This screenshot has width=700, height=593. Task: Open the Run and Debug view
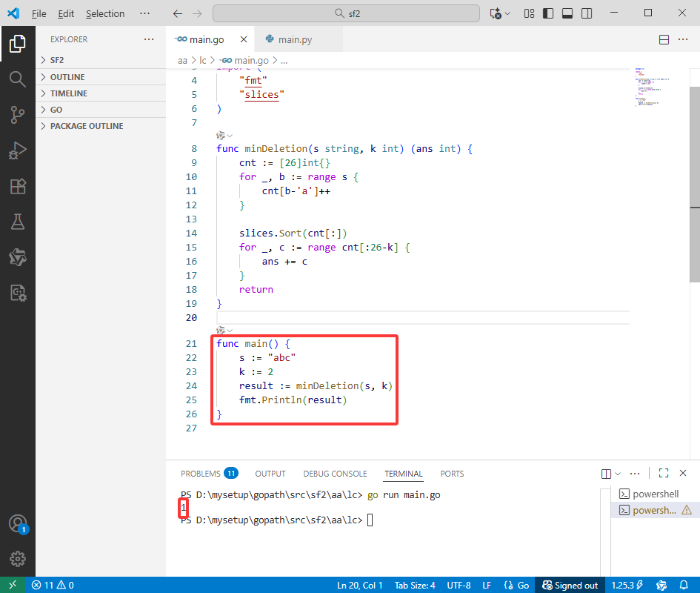[x=18, y=150]
